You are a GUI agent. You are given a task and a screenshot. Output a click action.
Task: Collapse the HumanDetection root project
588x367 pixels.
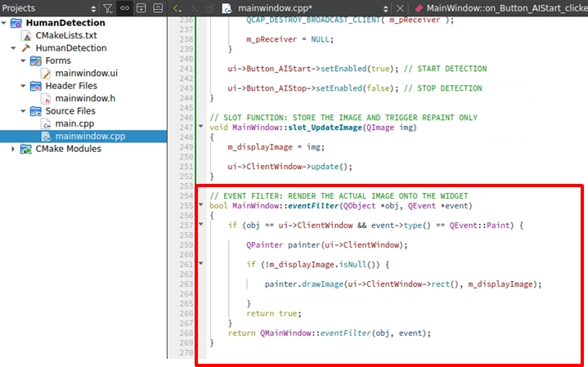[4, 23]
